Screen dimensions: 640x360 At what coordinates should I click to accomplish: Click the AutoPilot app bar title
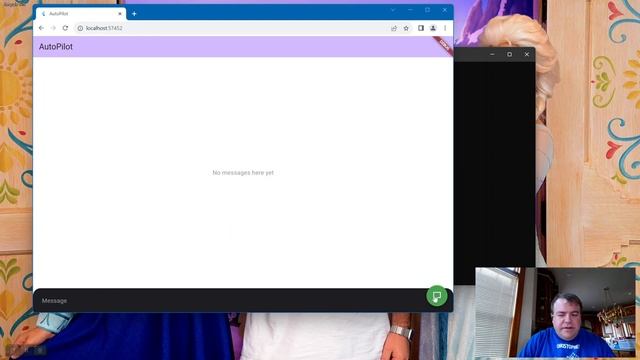pyautogui.click(x=56, y=47)
